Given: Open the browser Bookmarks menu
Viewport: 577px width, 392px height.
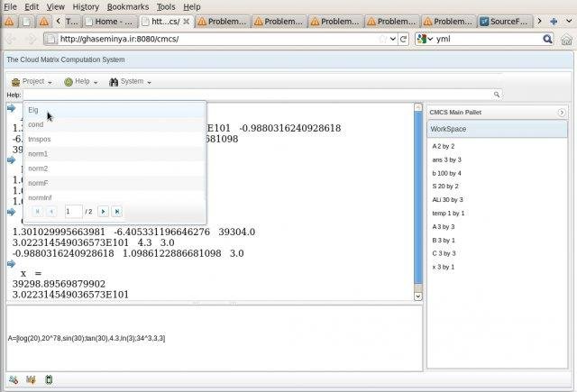Looking at the screenshot, I should (128, 6).
